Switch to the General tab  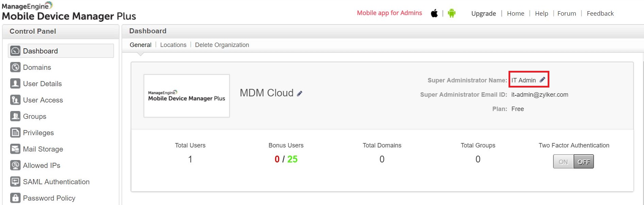(141, 45)
